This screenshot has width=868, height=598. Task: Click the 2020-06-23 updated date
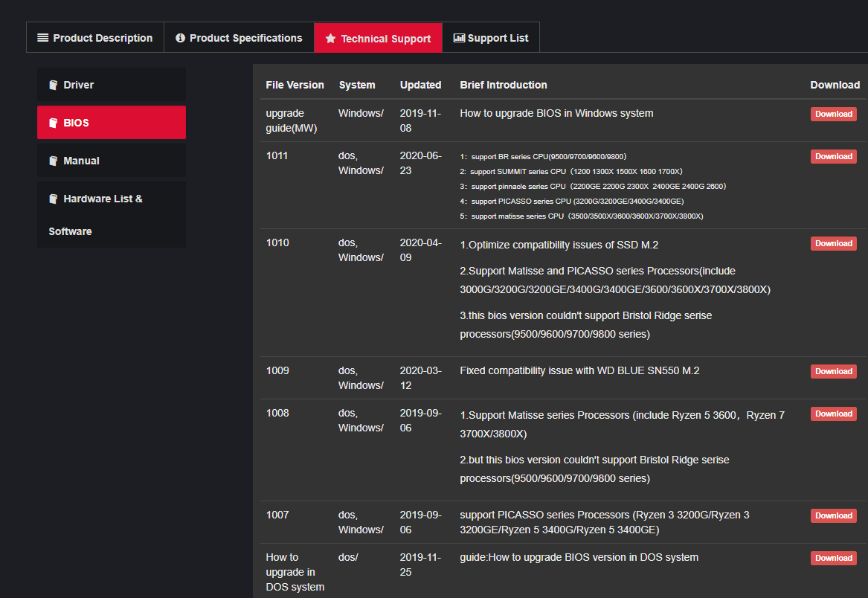[421, 164]
